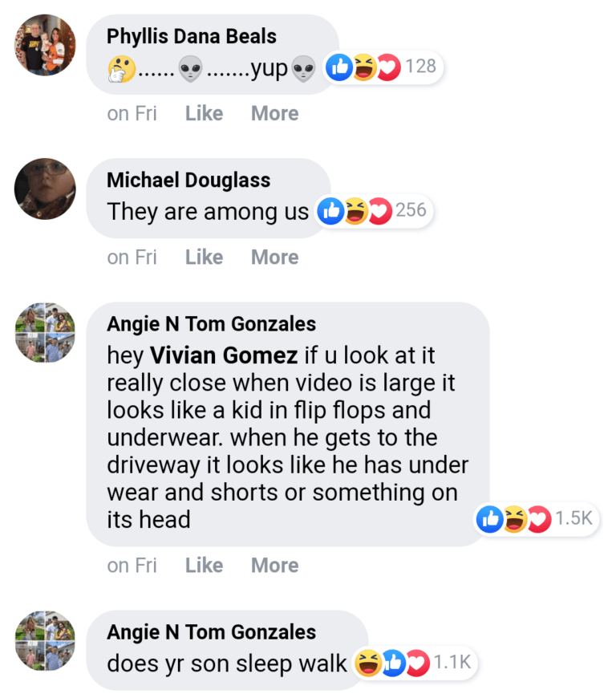
Task: Click the Phyllis Dana Beals name link
Action: 192,36
